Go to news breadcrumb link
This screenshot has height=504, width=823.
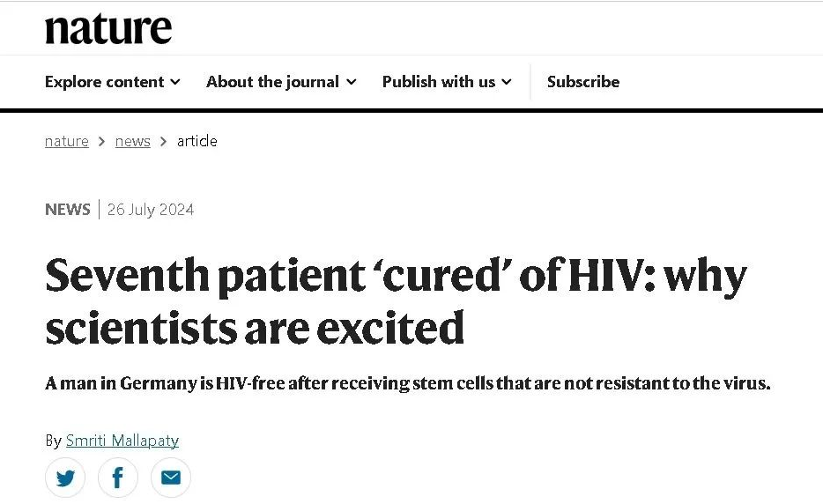[133, 141]
